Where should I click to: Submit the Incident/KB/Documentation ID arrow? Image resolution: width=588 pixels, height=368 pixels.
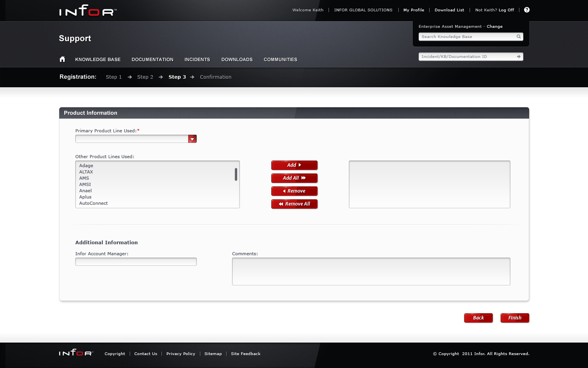point(519,57)
